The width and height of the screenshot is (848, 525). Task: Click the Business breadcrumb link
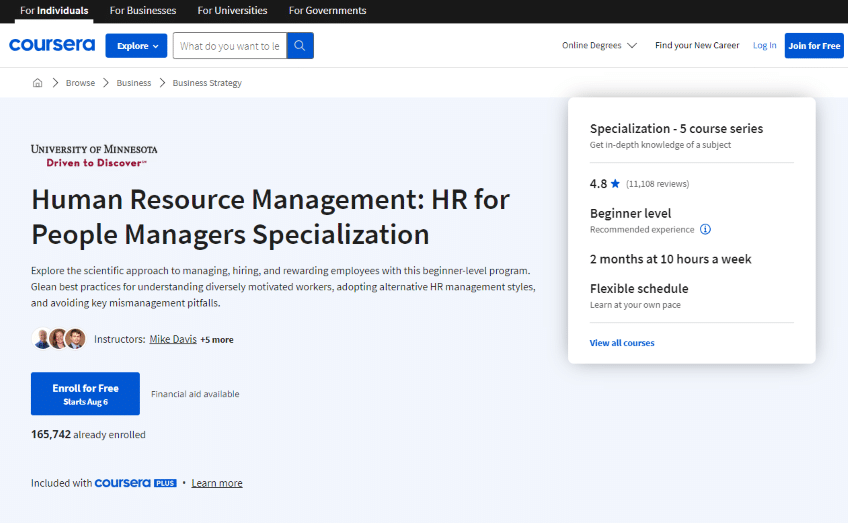[134, 83]
